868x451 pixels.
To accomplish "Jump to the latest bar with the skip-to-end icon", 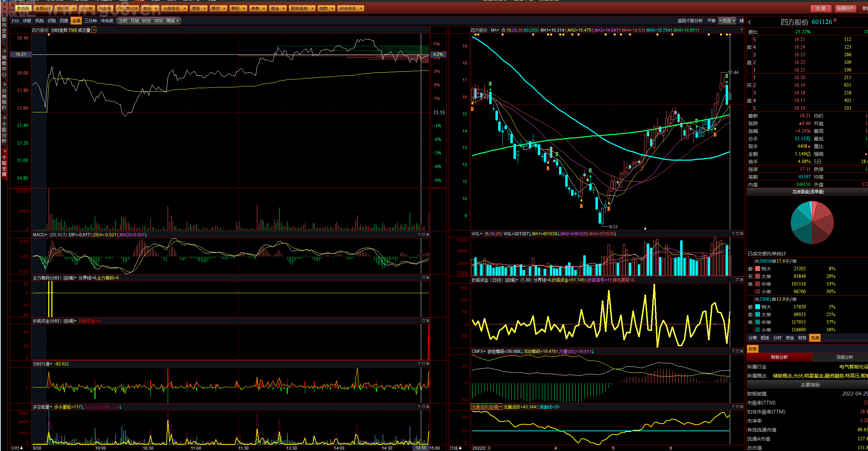I will [x=741, y=21].
